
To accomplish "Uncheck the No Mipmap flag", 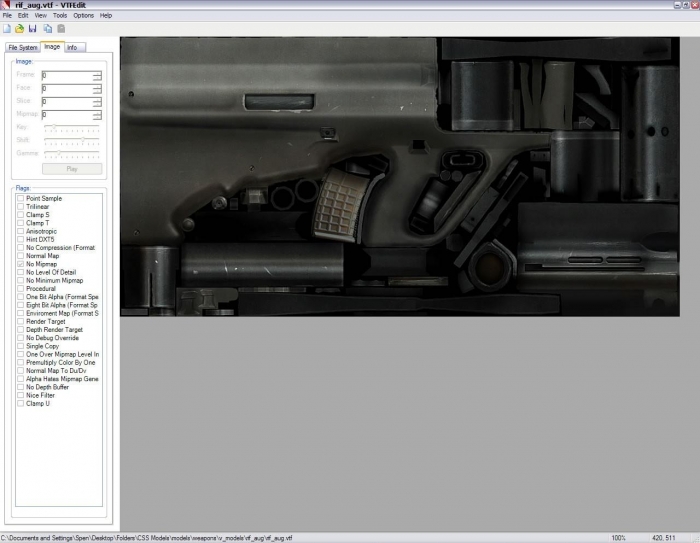I will tap(21, 264).
